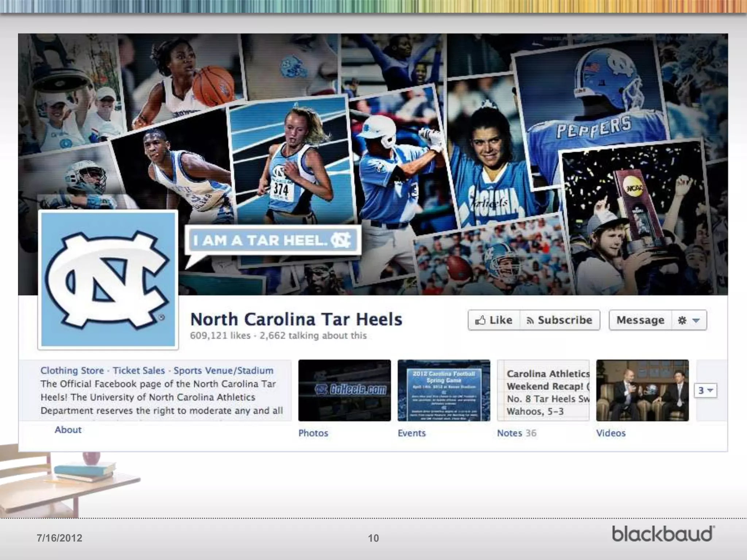747x560 pixels.
Task: Click the Photos label link
Action: (x=313, y=433)
